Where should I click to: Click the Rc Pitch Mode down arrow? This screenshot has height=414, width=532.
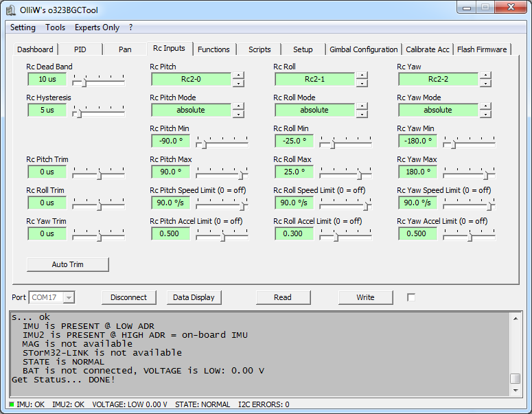click(238, 114)
